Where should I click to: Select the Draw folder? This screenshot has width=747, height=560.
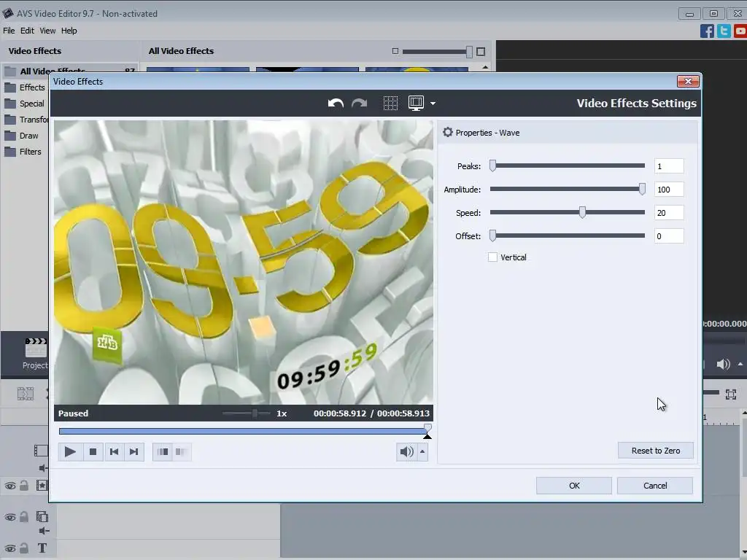click(x=21, y=136)
